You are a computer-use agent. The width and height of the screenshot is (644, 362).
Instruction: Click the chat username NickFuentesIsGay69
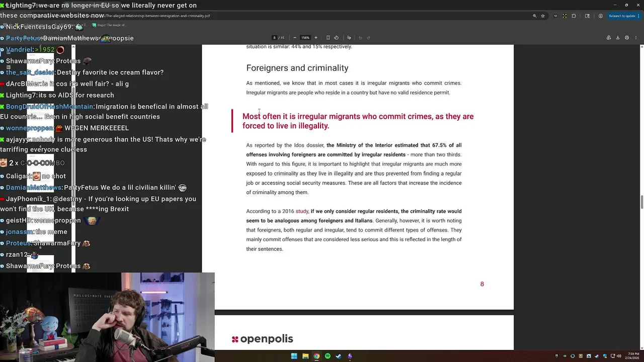(x=40, y=27)
